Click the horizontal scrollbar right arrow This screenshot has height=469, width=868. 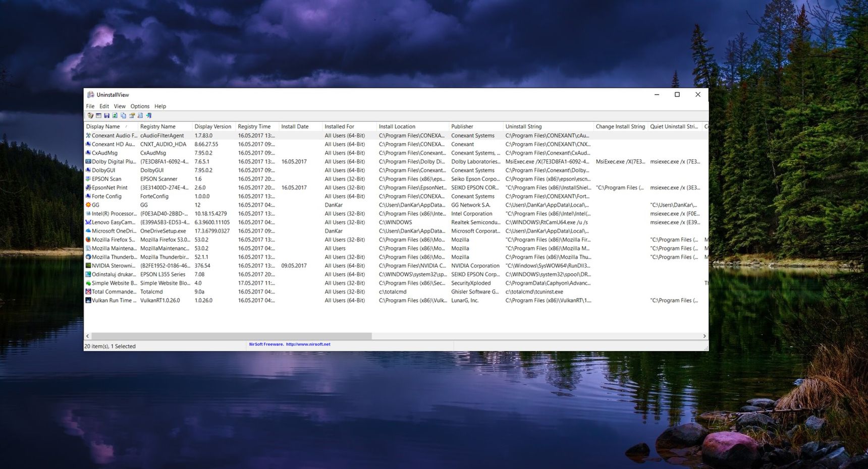tap(704, 336)
